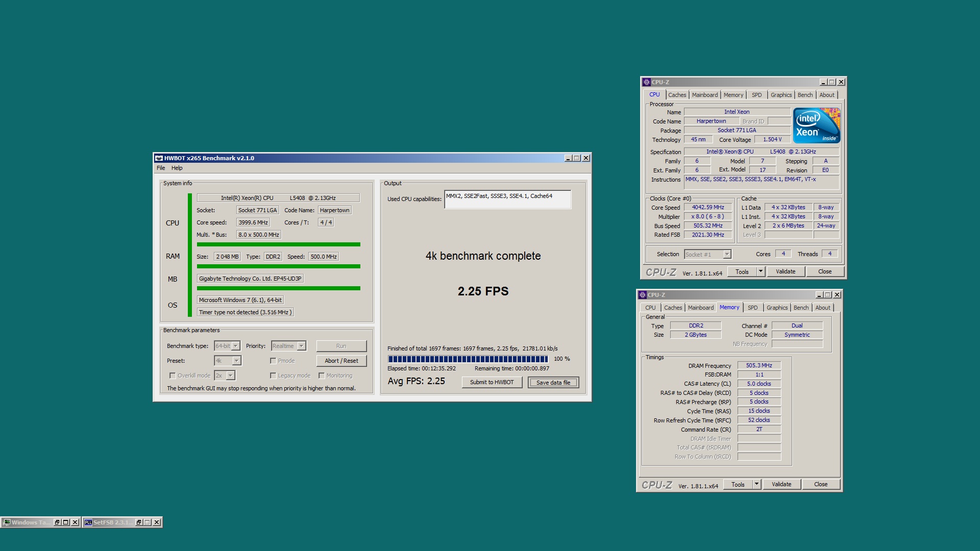Click the Windows Task Manager monitor icon

click(x=7, y=522)
